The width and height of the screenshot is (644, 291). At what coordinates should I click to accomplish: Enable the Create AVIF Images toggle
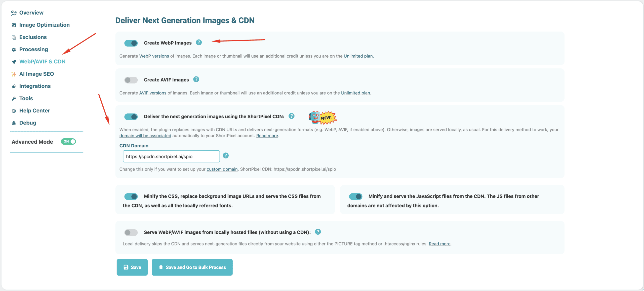pyautogui.click(x=131, y=80)
